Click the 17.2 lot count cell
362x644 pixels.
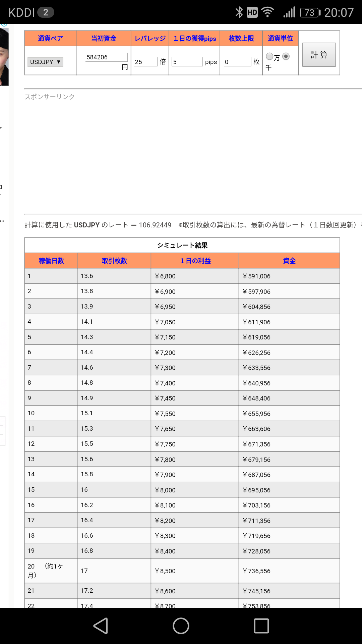[114, 591]
